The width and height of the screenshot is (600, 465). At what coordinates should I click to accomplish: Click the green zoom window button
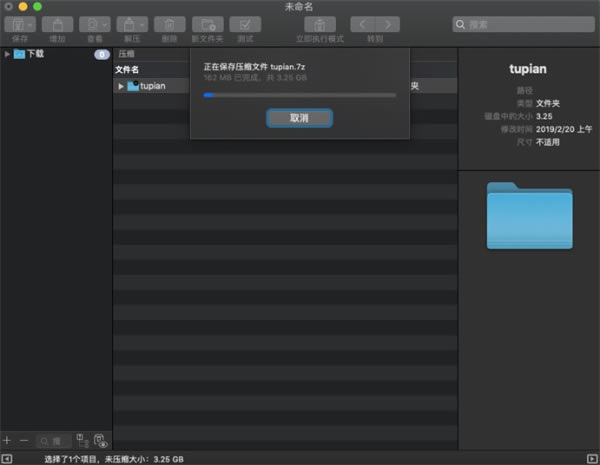(x=38, y=7)
